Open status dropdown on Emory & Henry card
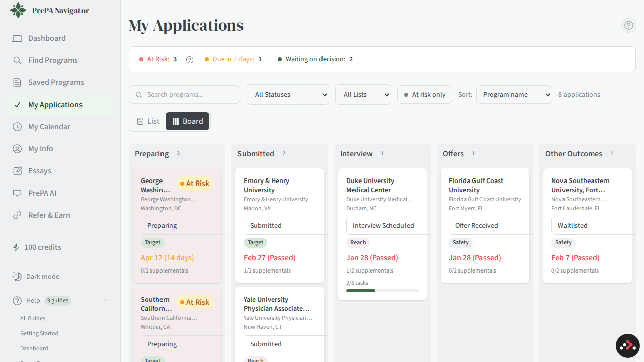 (285, 226)
